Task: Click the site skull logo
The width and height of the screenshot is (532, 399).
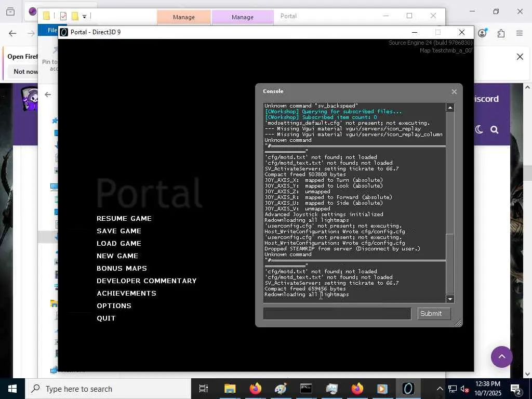Action: [x=30, y=99]
